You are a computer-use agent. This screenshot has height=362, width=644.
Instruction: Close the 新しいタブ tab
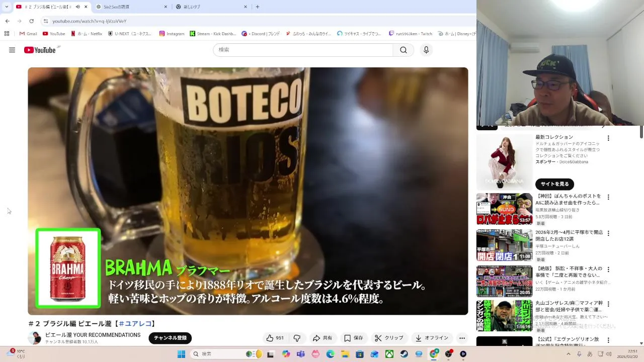point(246,7)
